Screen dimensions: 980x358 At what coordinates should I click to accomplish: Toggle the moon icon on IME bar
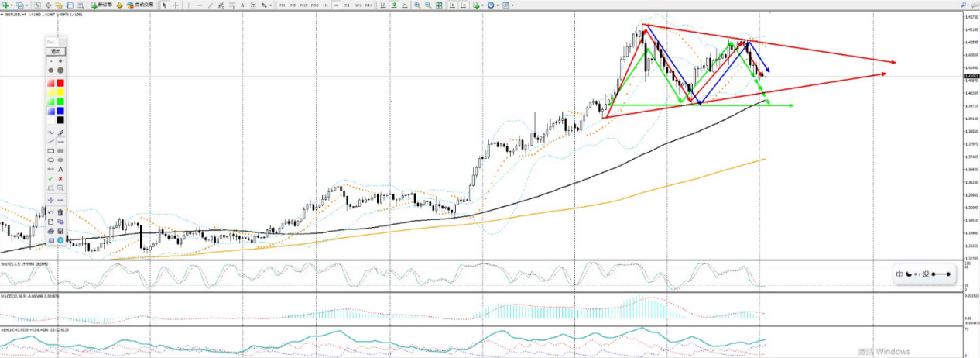pos(908,274)
